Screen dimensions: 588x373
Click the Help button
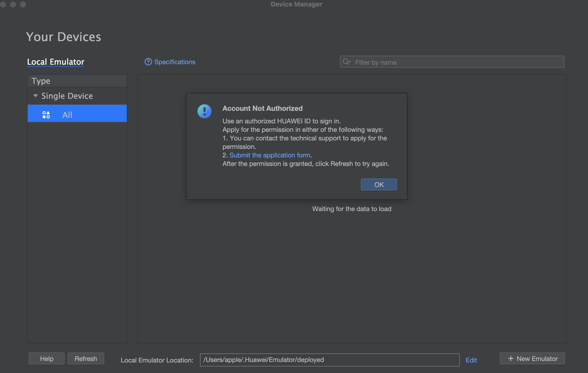[47, 358]
